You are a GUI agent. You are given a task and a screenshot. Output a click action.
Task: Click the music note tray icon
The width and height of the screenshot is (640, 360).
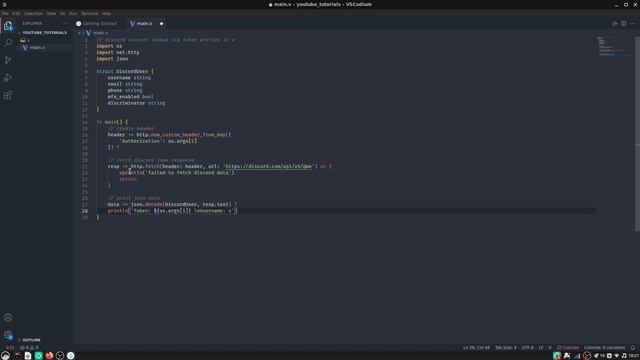point(624,356)
